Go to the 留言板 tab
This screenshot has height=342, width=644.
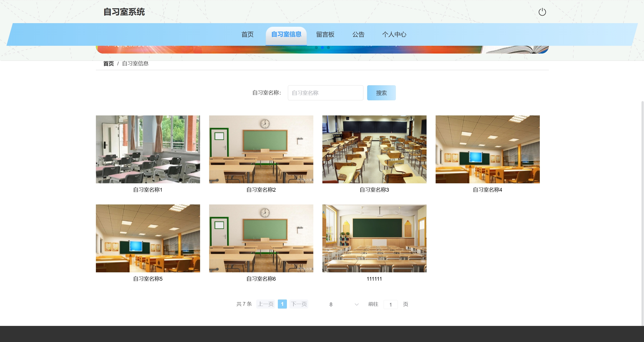(x=325, y=34)
